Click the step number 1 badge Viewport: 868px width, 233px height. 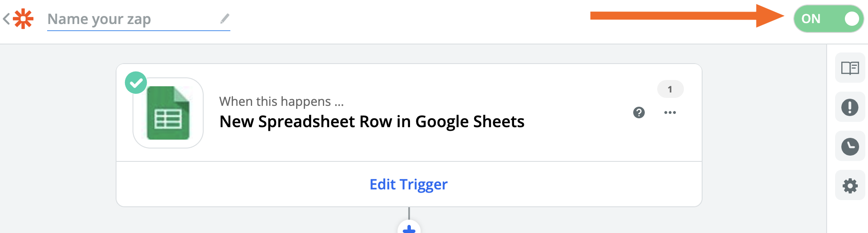tap(670, 89)
